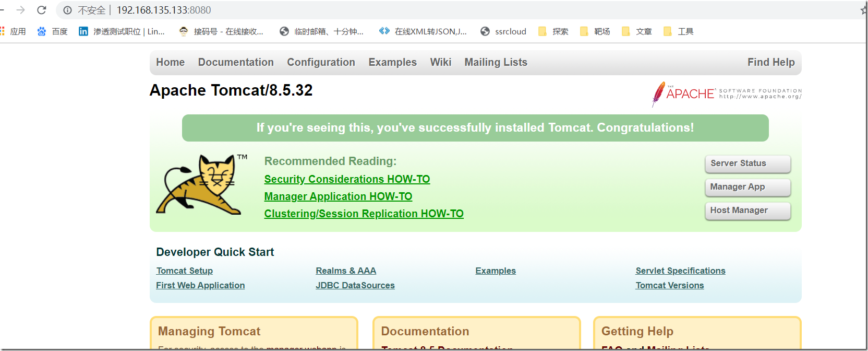
Task: Open the Servlet Specifications link
Action: [x=680, y=271]
